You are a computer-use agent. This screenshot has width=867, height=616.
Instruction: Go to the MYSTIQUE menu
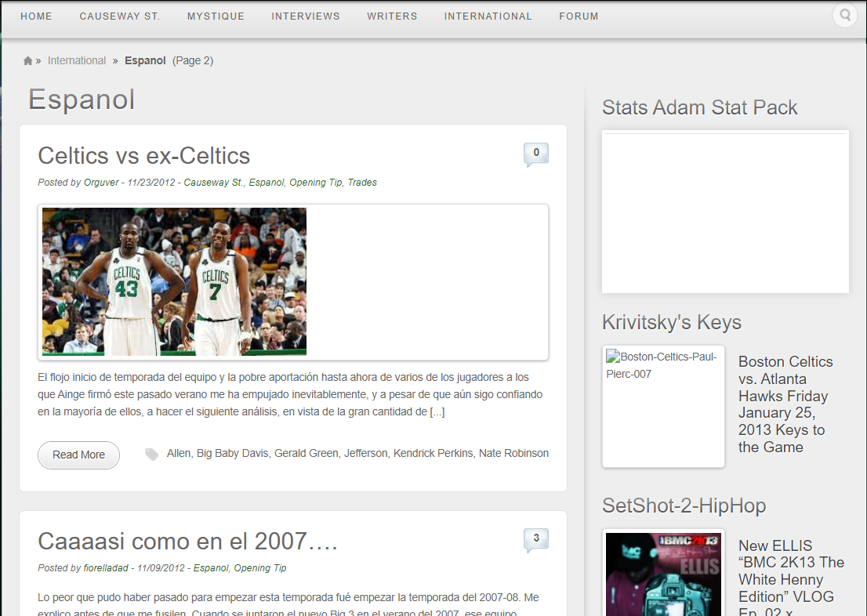(216, 16)
